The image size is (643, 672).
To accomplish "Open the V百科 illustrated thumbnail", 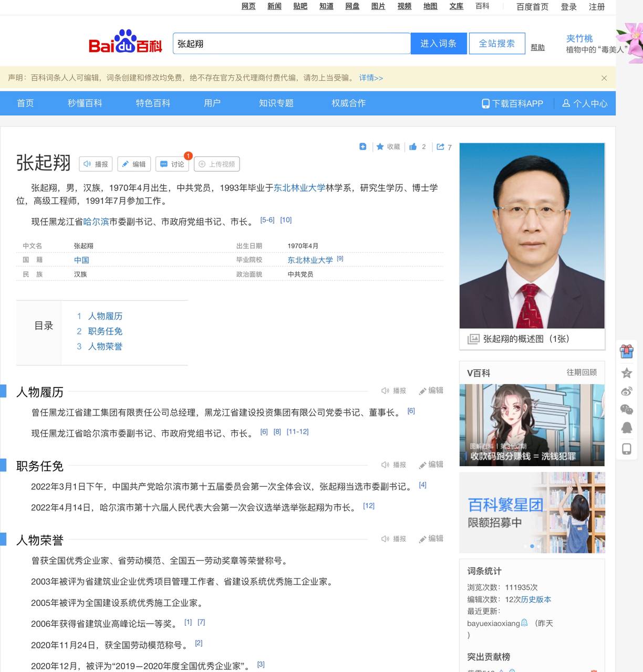I will 532,425.
